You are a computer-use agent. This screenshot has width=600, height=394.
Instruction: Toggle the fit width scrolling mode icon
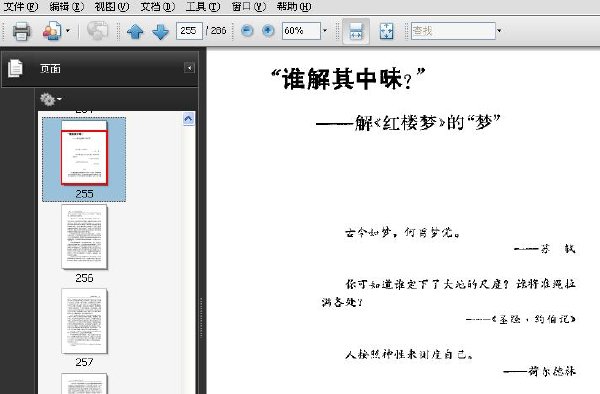pos(356,31)
